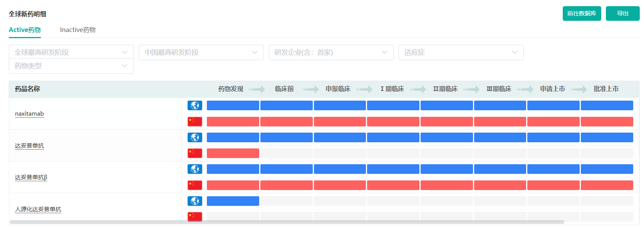Click the globe icon for 达妥昔单抗β

[195, 169]
